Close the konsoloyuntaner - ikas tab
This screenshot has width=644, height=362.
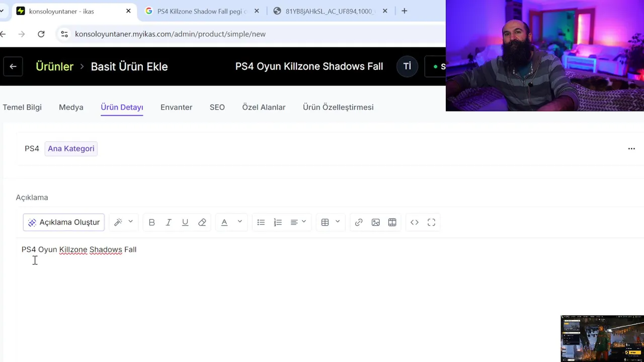(x=128, y=11)
